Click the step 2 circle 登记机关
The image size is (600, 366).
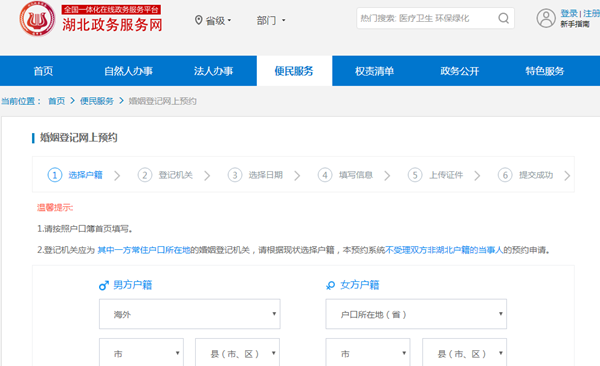tap(145, 175)
